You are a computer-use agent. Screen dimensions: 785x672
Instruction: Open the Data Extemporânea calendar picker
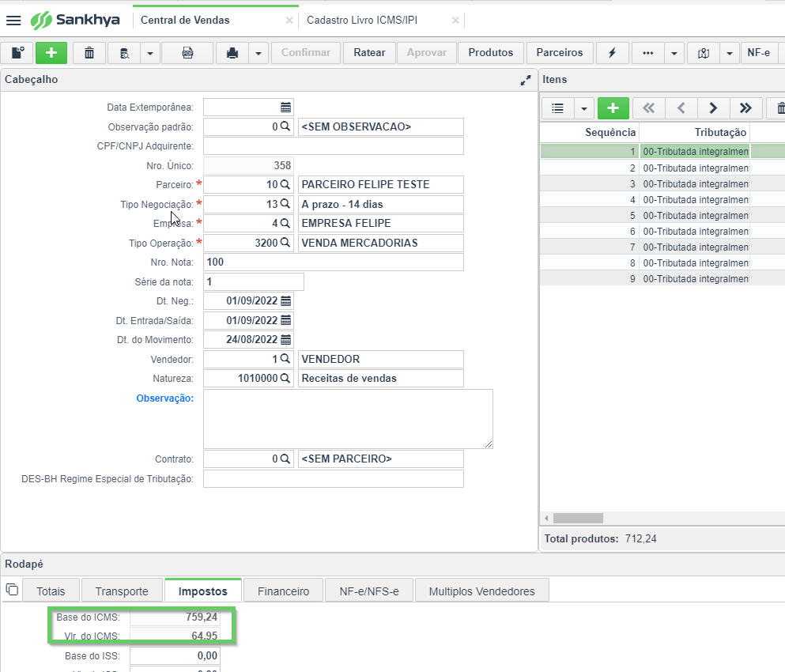(286, 108)
